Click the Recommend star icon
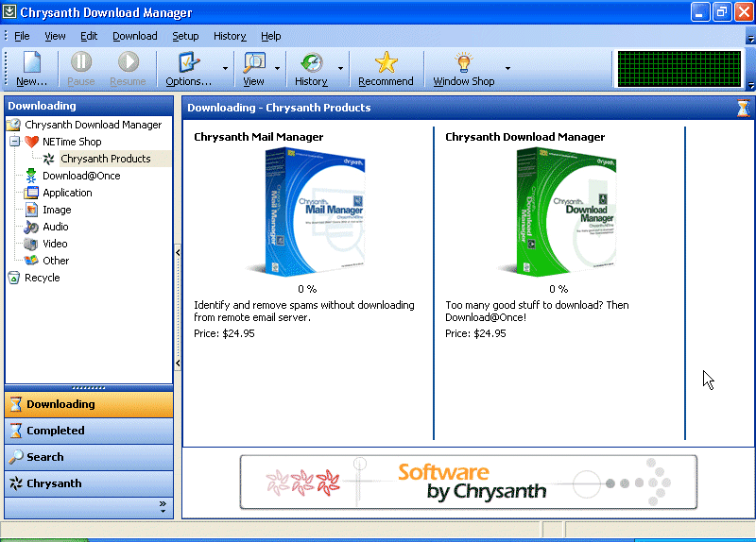756x542 pixels. click(x=386, y=63)
